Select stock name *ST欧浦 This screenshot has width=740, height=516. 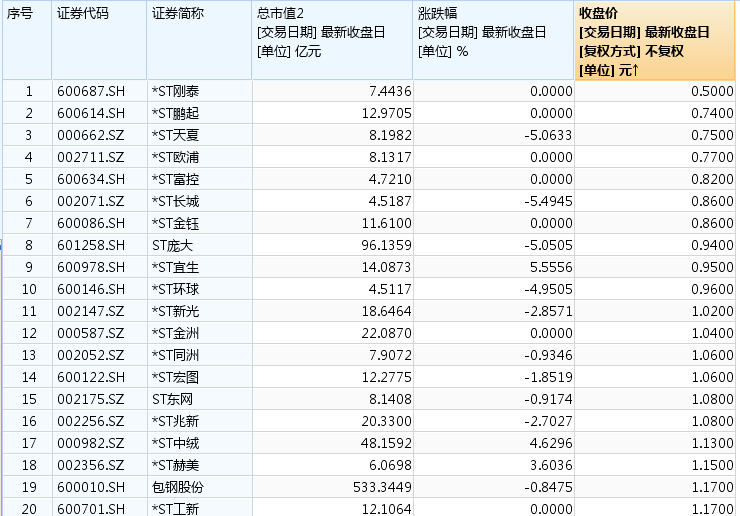point(176,157)
